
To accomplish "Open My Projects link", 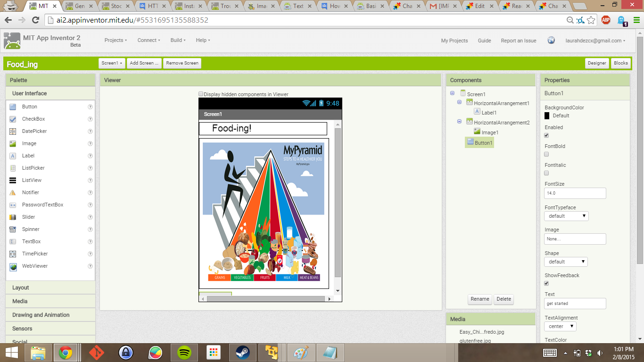I will [x=454, y=41].
